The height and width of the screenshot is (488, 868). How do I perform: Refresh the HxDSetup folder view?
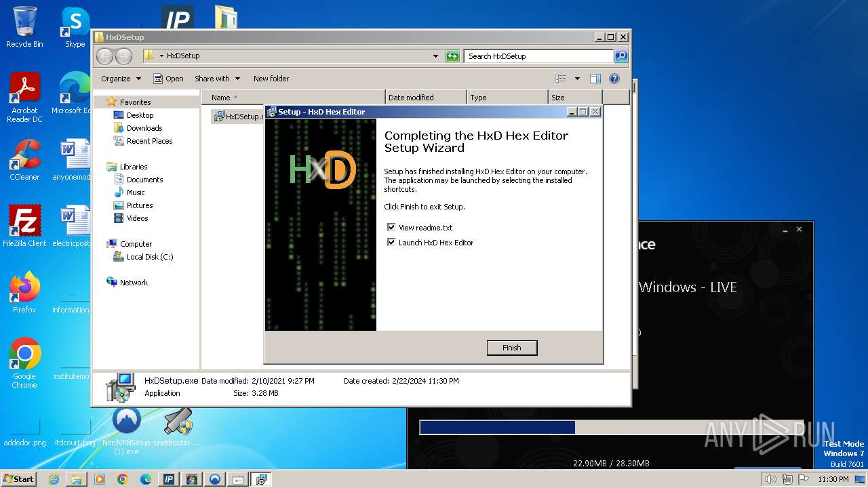click(x=452, y=56)
